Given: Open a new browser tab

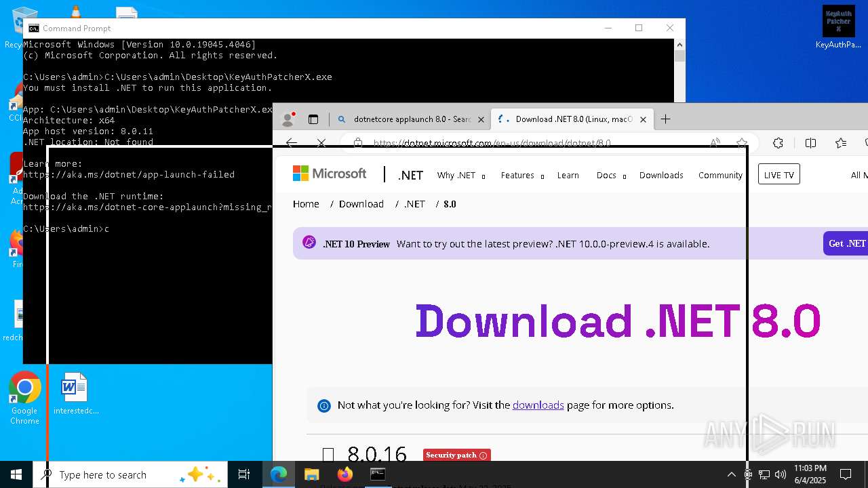Looking at the screenshot, I should [x=666, y=119].
